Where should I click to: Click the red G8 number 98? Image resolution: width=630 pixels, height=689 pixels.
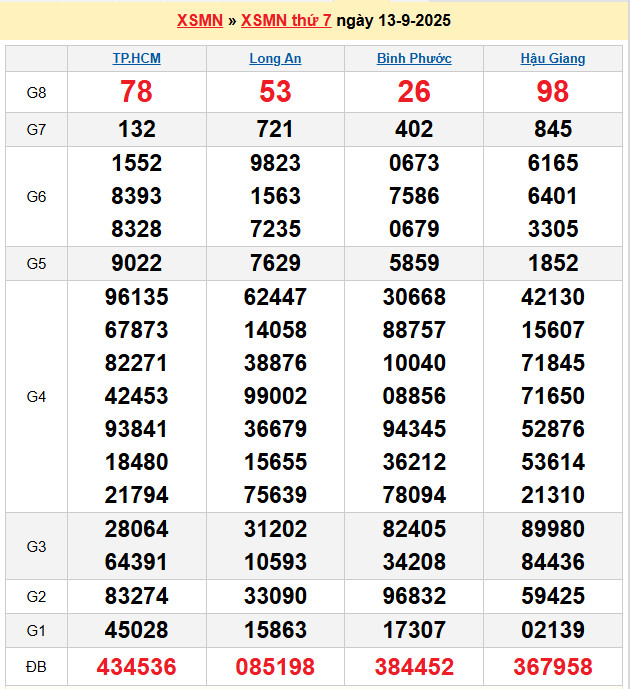point(553,92)
